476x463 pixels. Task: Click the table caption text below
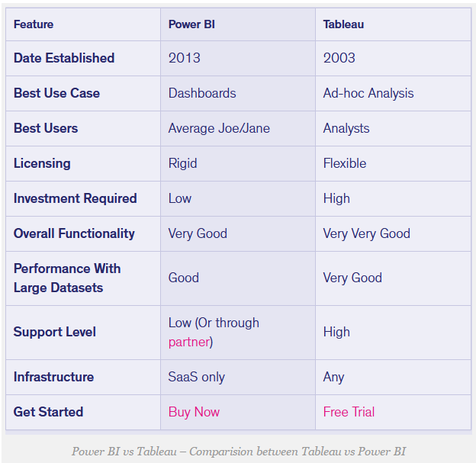(x=238, y=451)
